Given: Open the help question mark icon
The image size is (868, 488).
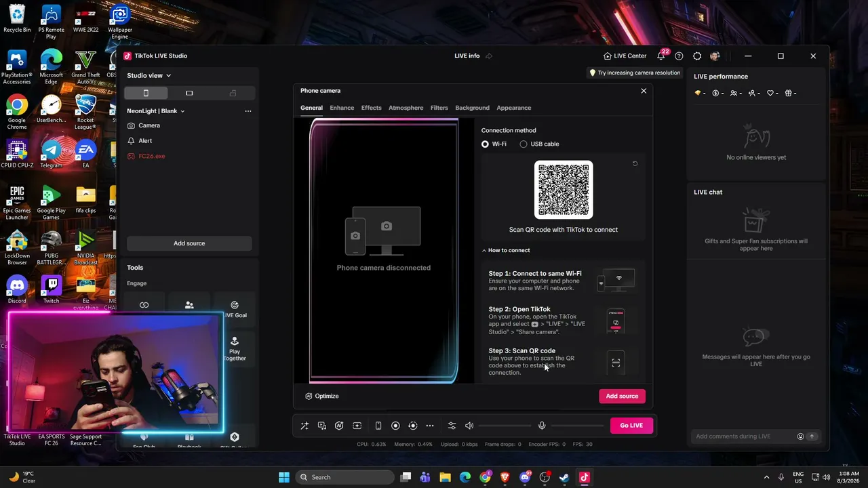Looking at the screenshot, I should [679, 56].
